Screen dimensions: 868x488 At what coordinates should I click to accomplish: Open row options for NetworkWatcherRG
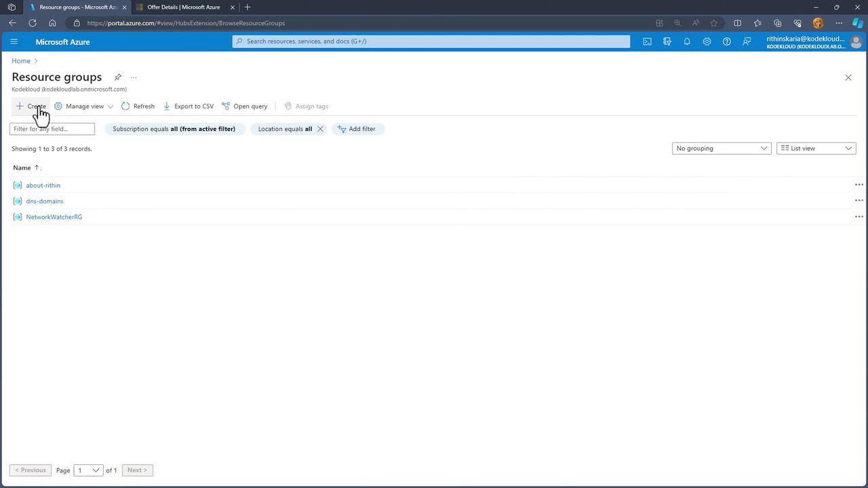click(859, 217)
